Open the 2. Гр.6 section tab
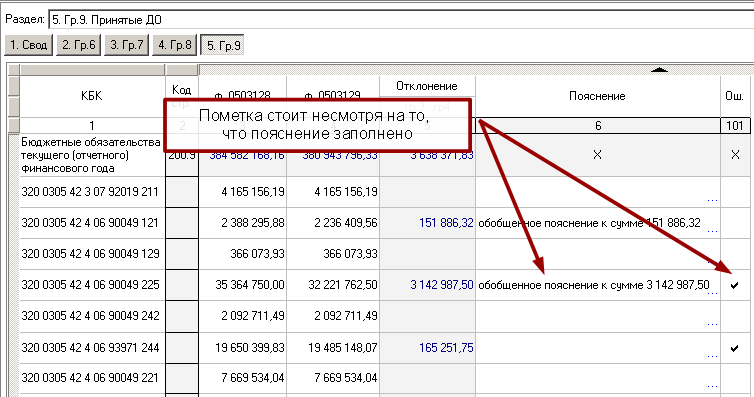 78,45
